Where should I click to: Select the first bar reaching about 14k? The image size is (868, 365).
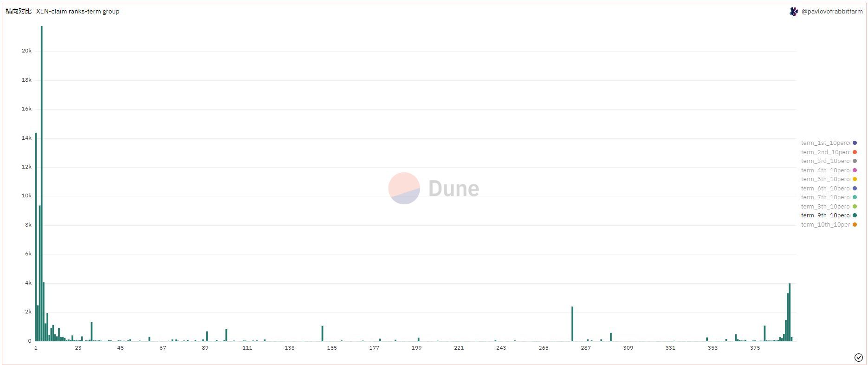click(36, 237)
